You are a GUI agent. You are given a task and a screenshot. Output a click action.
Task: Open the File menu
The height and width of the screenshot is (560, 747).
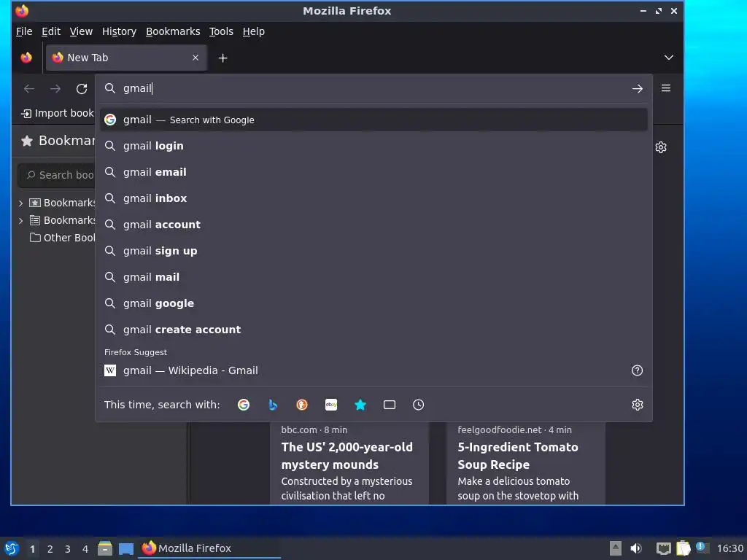point(24,31)
